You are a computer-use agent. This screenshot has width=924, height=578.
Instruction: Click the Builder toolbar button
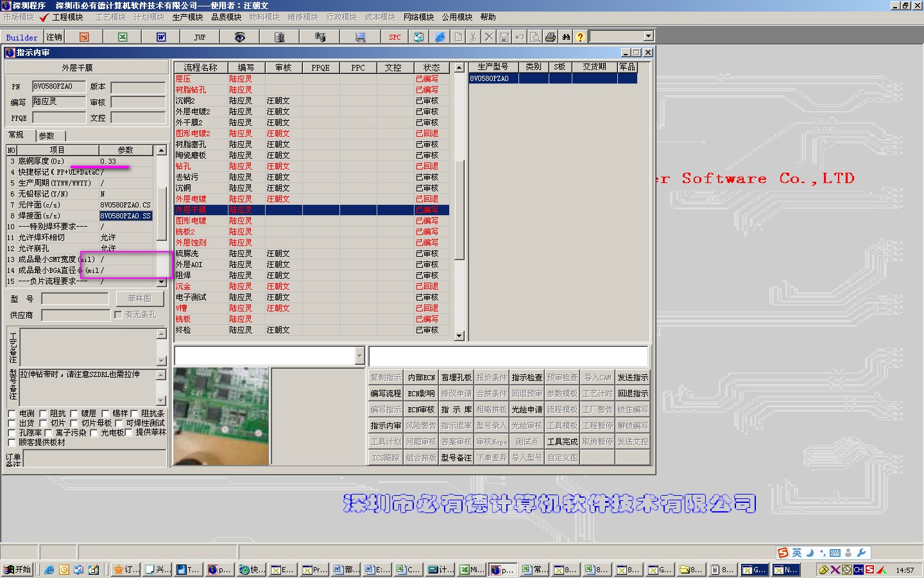click(x=22, y=37)
